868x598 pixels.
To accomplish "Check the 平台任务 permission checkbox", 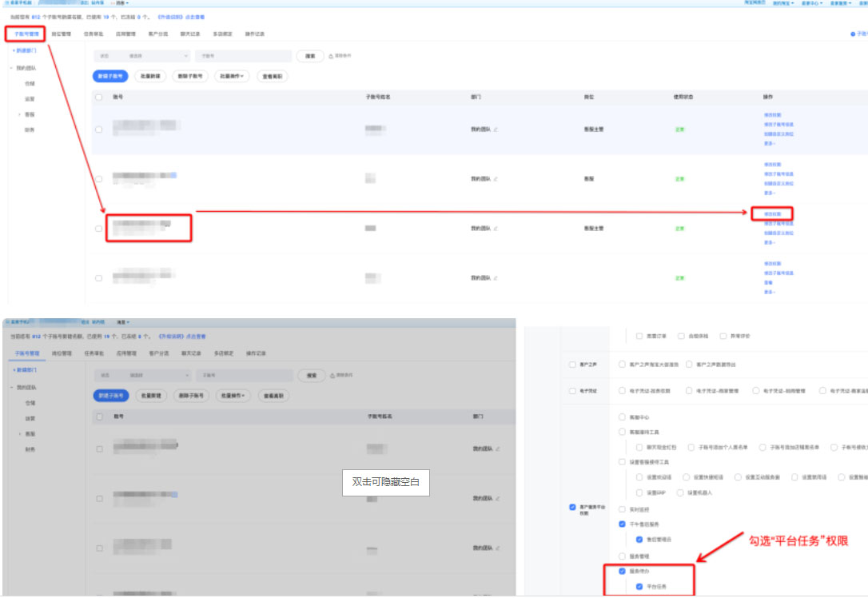I will tap(639, 587).
